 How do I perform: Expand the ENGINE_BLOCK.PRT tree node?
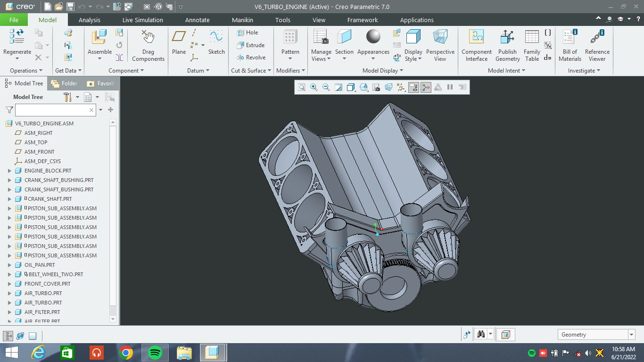[x=9, y=171]
